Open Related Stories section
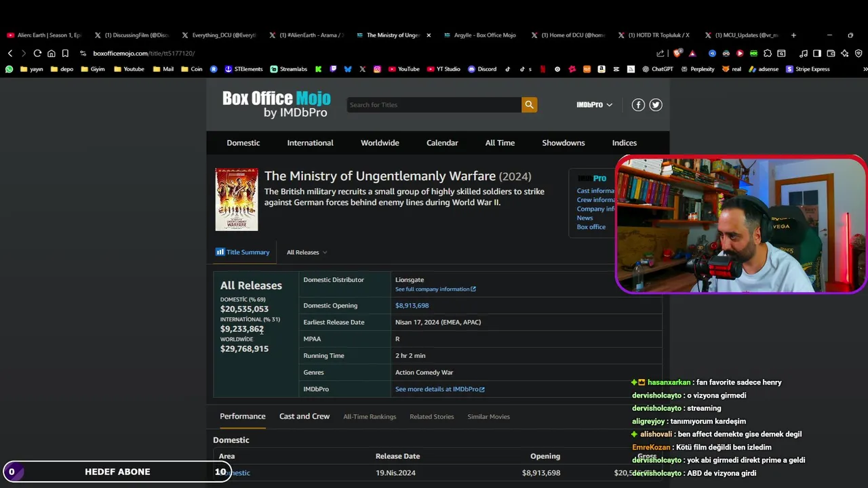 click(x=431, y=416)
